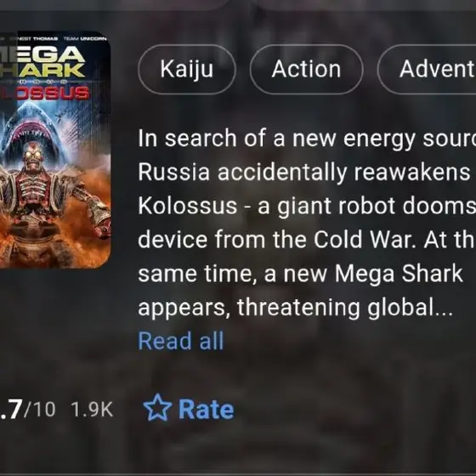Tap the outlined star Rate icon
The height and width of the screenshot is (476, 476).
[x=157, y=408]
